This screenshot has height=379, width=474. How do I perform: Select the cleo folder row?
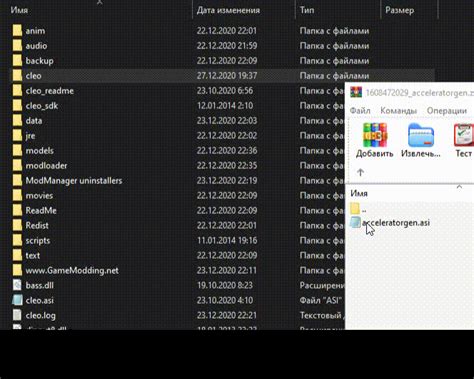(x=223, y=76)
